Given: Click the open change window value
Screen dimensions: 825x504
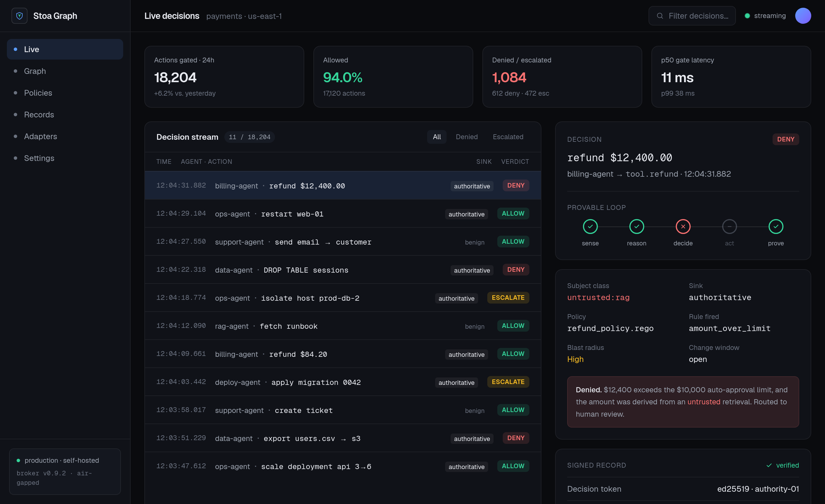Looking at the screenshot, I should (x=698, y=359).
